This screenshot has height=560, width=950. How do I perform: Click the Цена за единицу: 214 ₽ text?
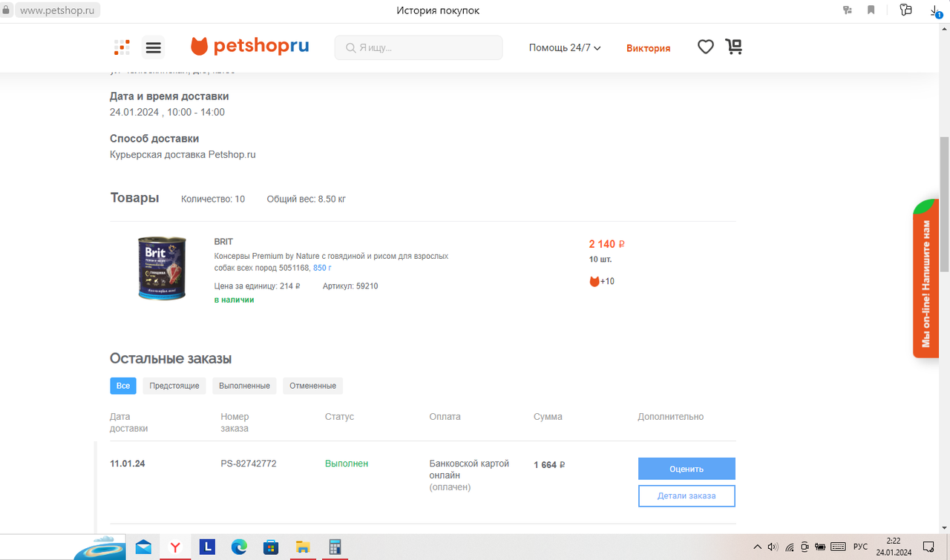click(257, 286)
